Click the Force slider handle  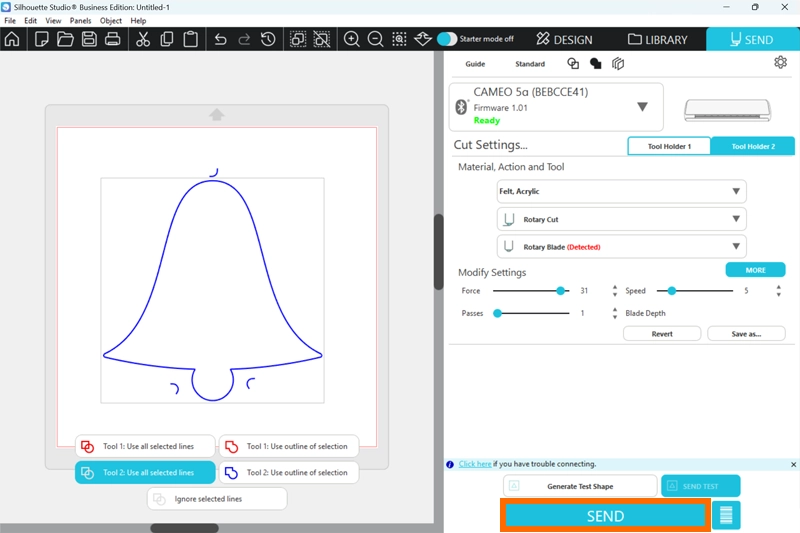[561, 291]
